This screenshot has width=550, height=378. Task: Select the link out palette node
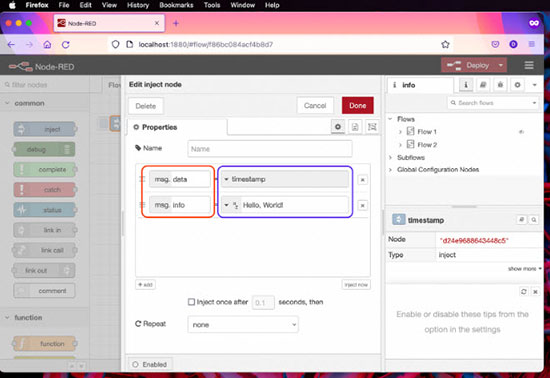point(44,270)
